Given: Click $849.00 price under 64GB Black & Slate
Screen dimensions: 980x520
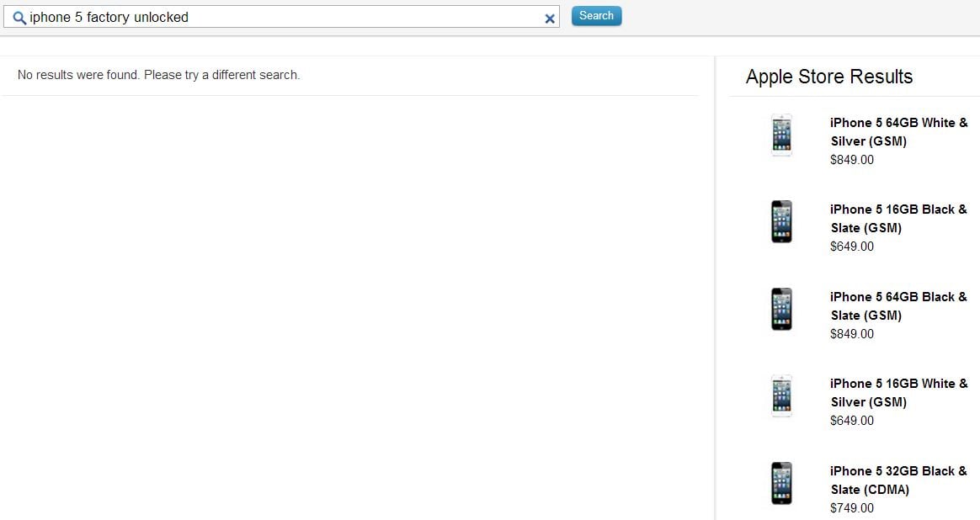Looking at the screenshot, I should (852, 334).
